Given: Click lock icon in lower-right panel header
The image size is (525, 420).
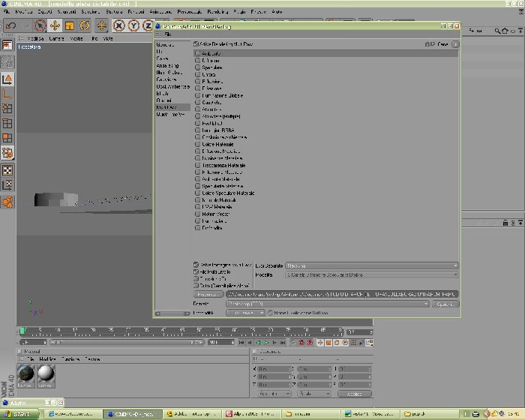Looking at the screenshot, I should 505,223.
